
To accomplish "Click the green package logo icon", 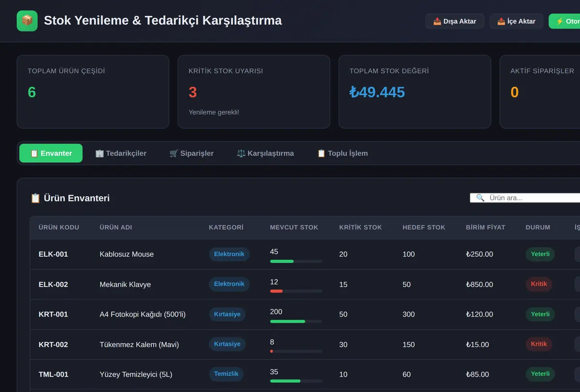I will pos(27,21).
